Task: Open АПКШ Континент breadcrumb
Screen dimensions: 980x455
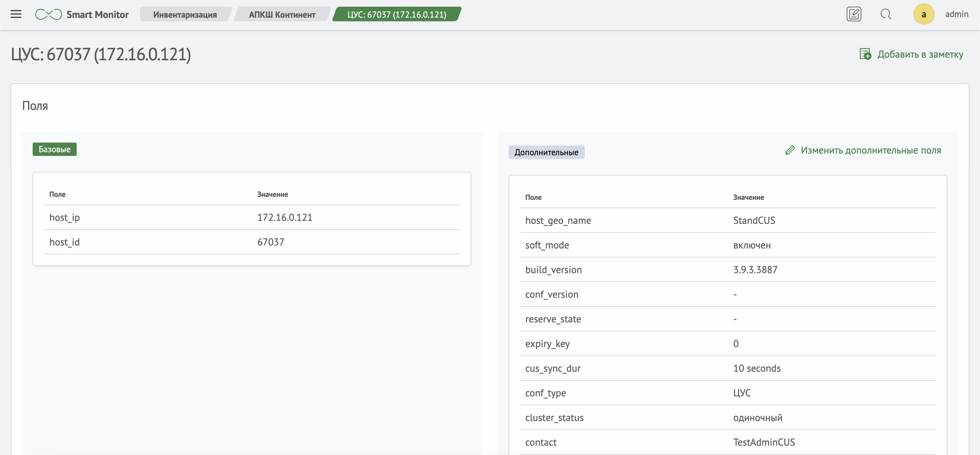Action: tap(282, 14)
